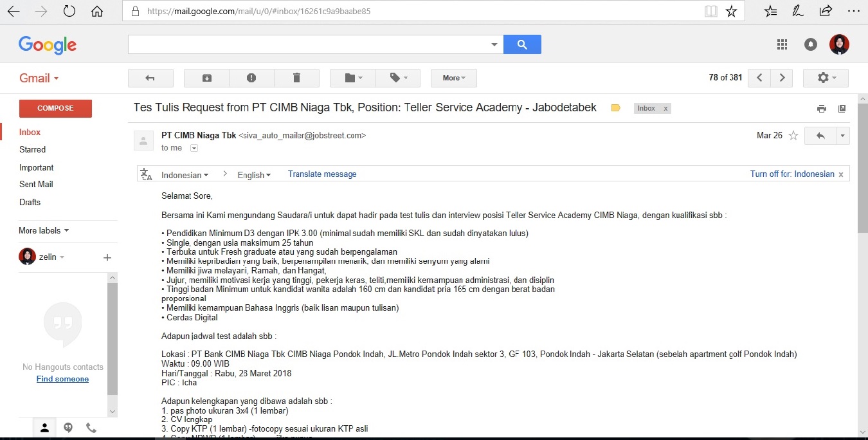Click the Google logo
The height and width of the screenshot is (440, 868).
click(x=48, y=44)
